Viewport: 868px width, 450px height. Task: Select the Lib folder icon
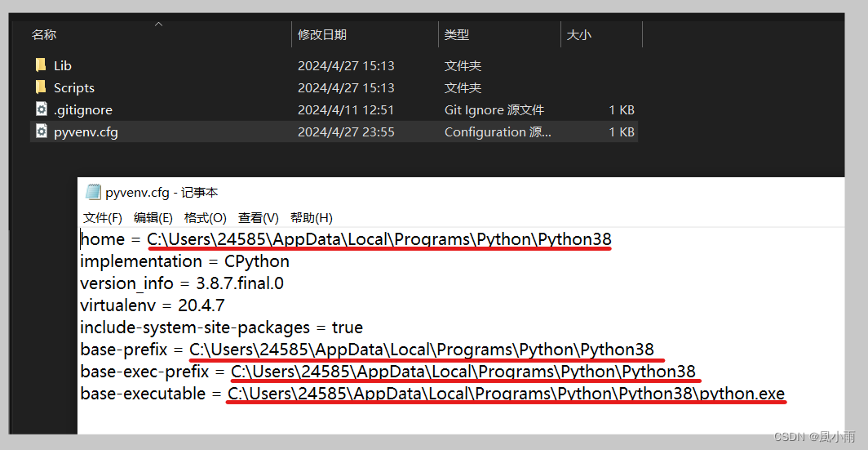41,65
